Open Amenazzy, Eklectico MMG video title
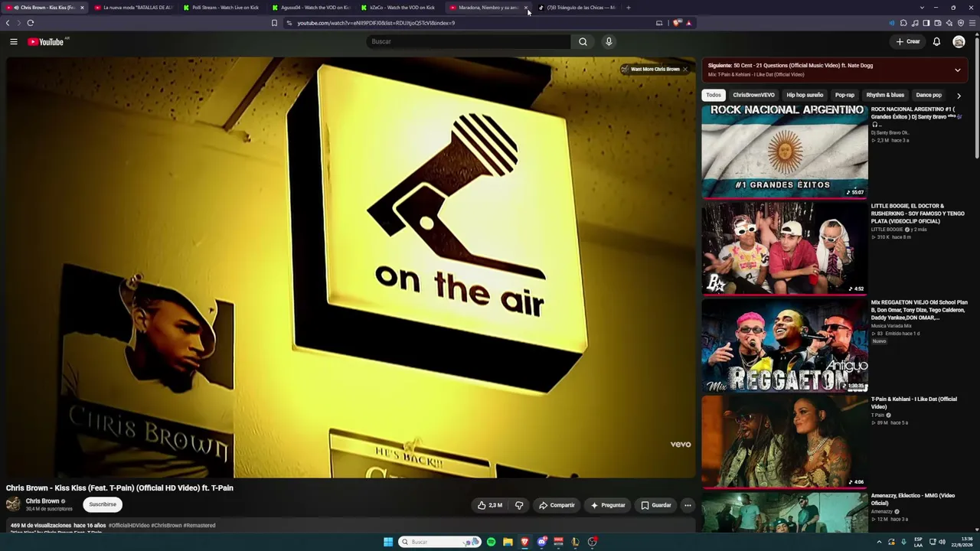The width and height of the screenshot is (980, 551). [x=913, y=499]
